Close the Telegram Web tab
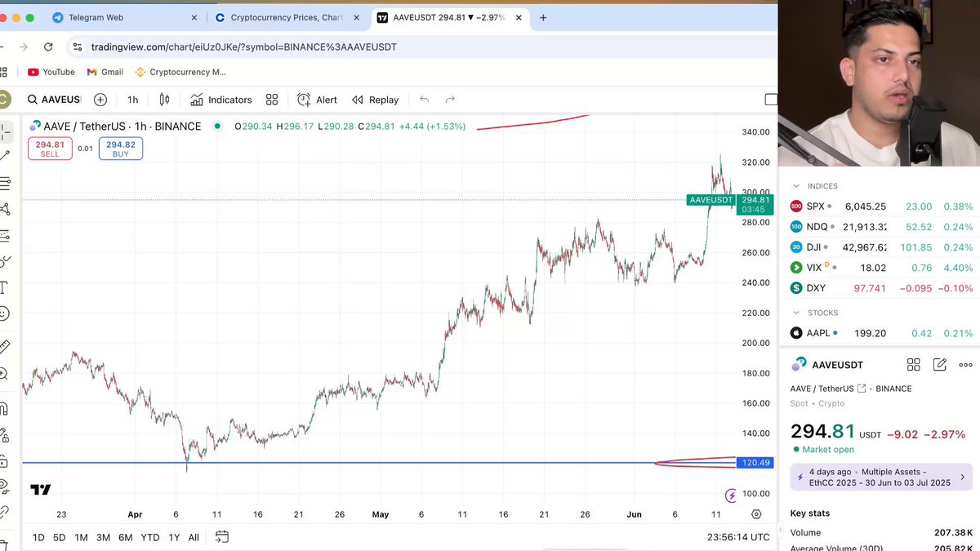 [194, 17]
